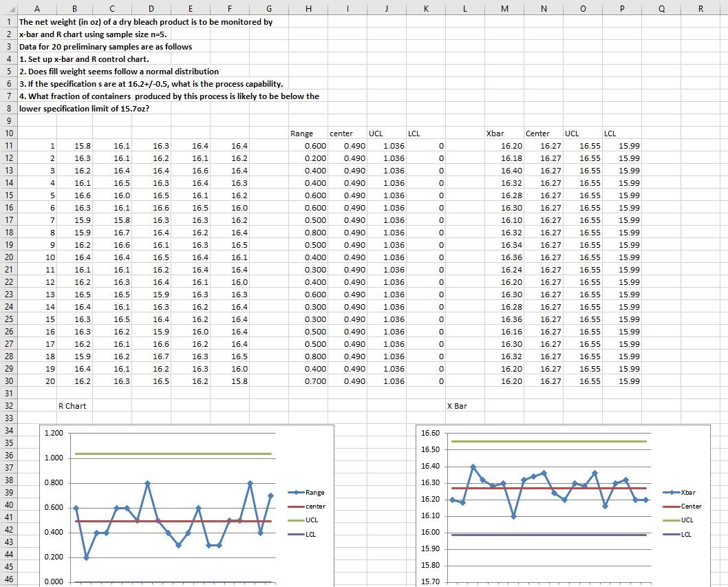This screenshot has height=587, width=728.
Task: Click cell B11 with value 15.8
Action: [x=74, y=146]
